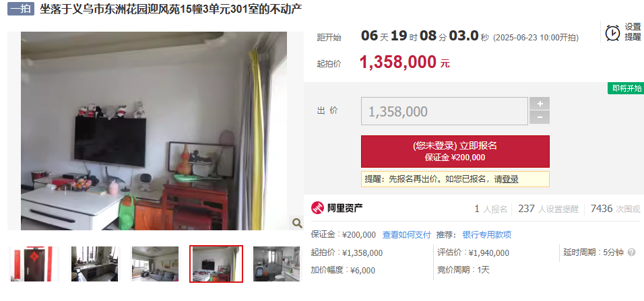Image resolution: width=644 pixels, height=301 pixels.
Task: Click the green 即将开始 status tag
Action: [x=626, y=88]
